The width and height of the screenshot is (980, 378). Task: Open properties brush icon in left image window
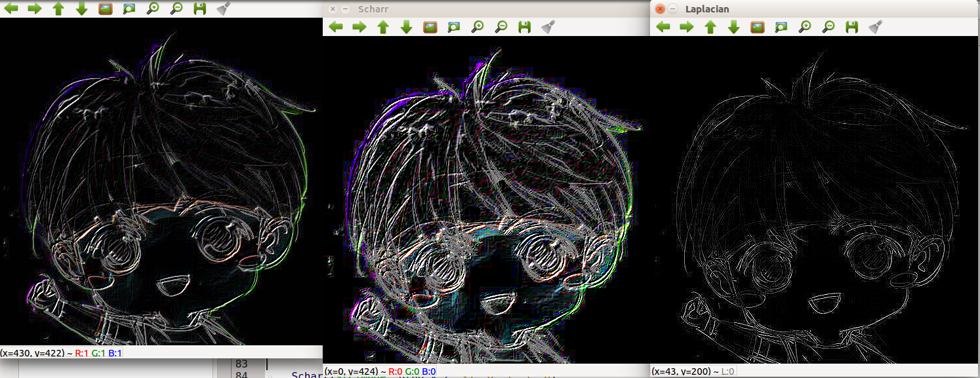(x=223, y=9)
